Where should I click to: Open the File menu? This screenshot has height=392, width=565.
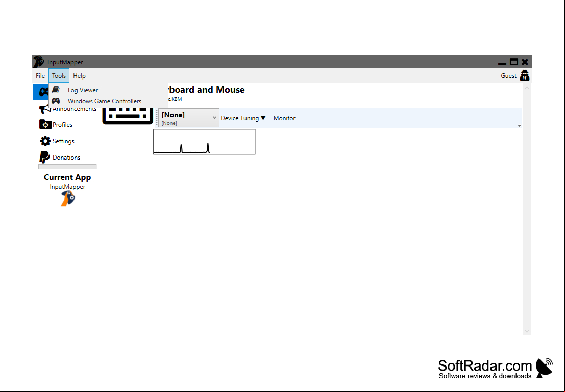pos(40,76)
